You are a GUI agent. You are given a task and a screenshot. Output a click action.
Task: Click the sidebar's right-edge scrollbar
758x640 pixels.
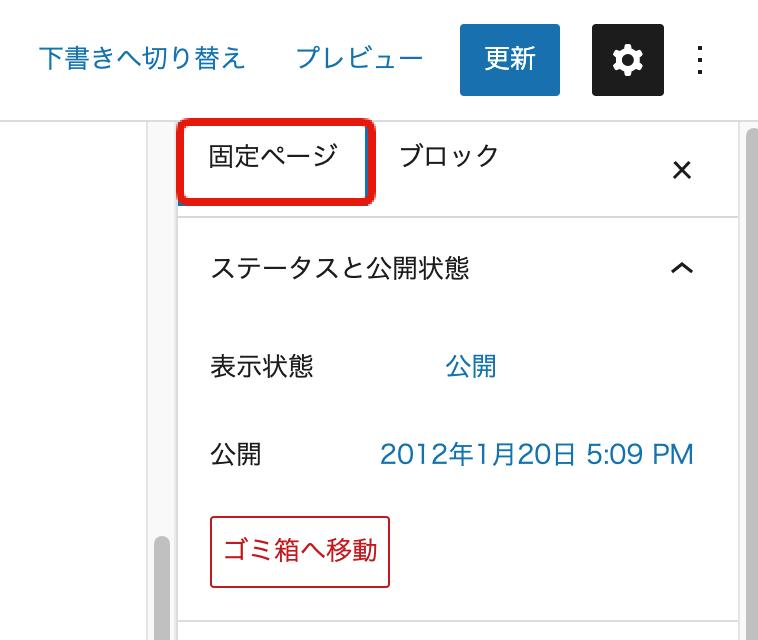(749, 380)
